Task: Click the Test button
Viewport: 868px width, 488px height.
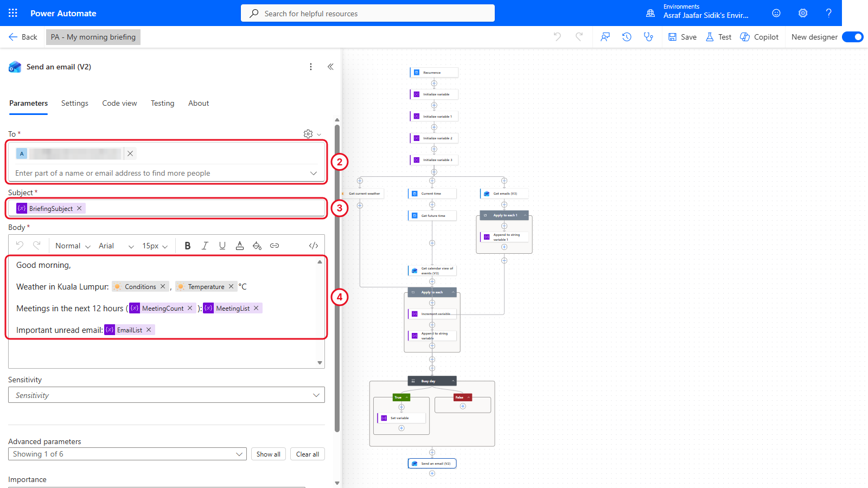Action: (x=719, y=37)
